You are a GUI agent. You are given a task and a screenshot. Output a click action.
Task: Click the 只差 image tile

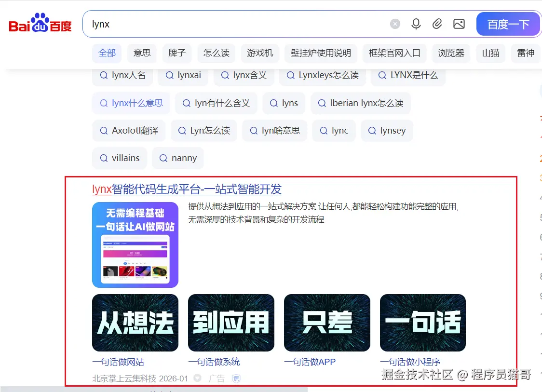[x=327, y=323]
